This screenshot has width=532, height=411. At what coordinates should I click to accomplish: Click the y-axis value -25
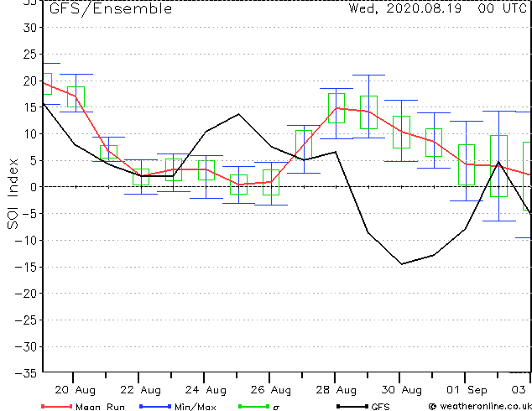tap(27, 320)
